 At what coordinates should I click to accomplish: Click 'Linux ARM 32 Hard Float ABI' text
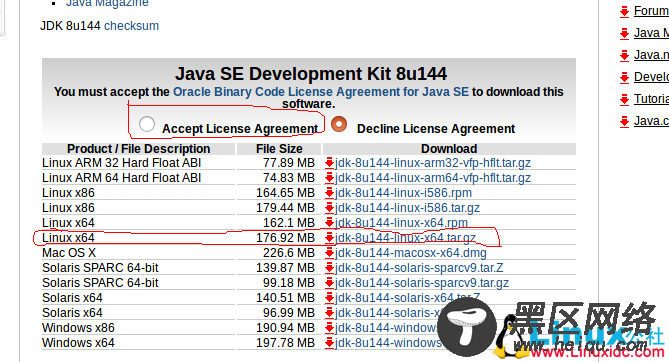(122, 163)
